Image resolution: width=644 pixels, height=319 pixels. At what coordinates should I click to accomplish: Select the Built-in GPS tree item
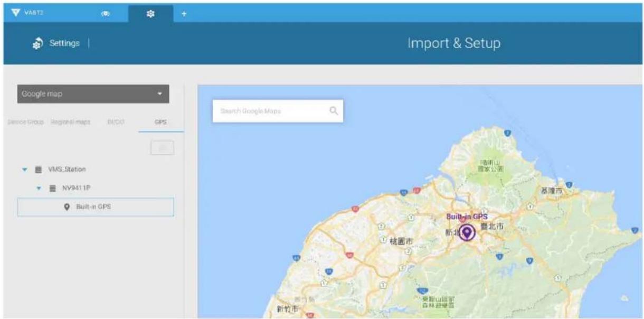(x=96, y=207)
